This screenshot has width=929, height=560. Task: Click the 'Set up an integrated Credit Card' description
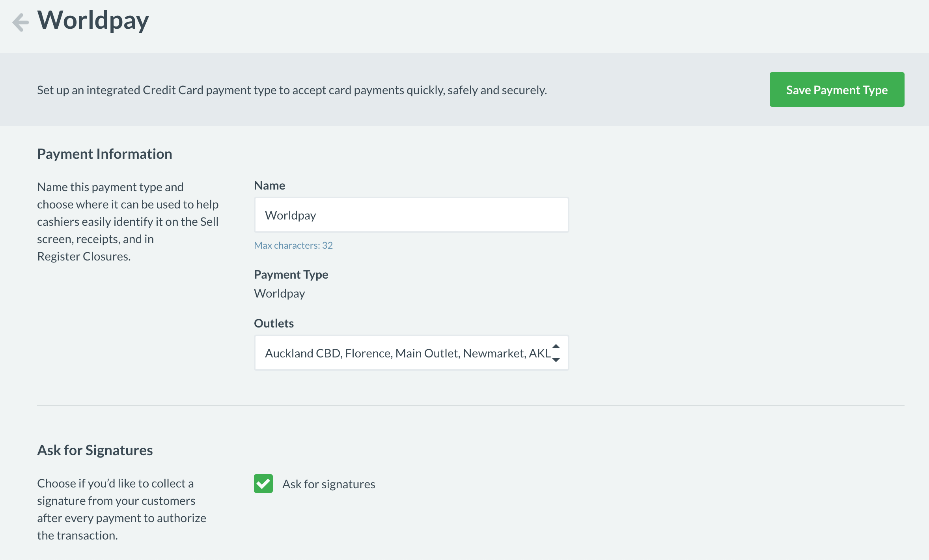(292, 90)
